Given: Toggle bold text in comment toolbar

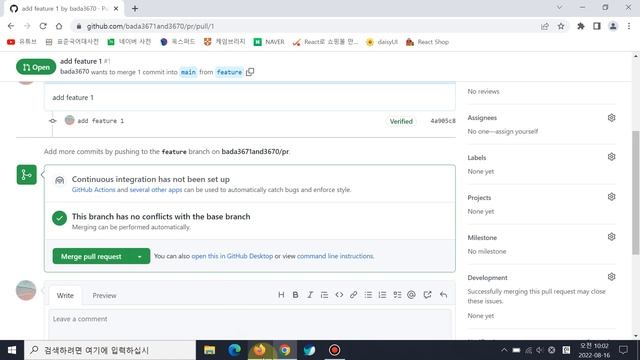Looking at the screenshot, I should pos(296,295).
